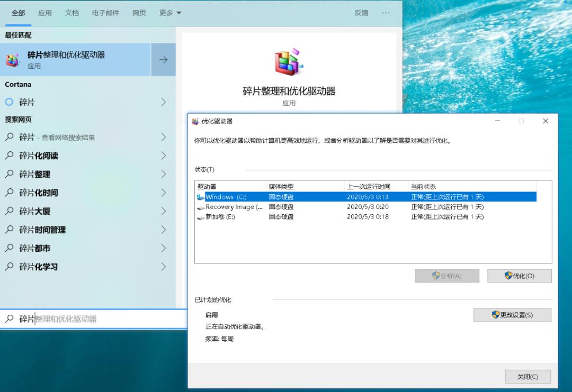Switch to the 网页 tab
The height and width of the screenshot is (392, 572).
(x=139, y=13)
